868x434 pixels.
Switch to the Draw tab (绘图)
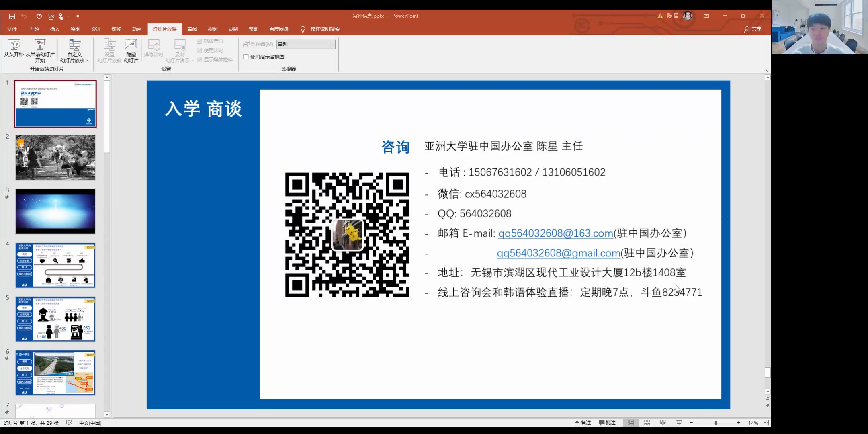pos(75,29)
